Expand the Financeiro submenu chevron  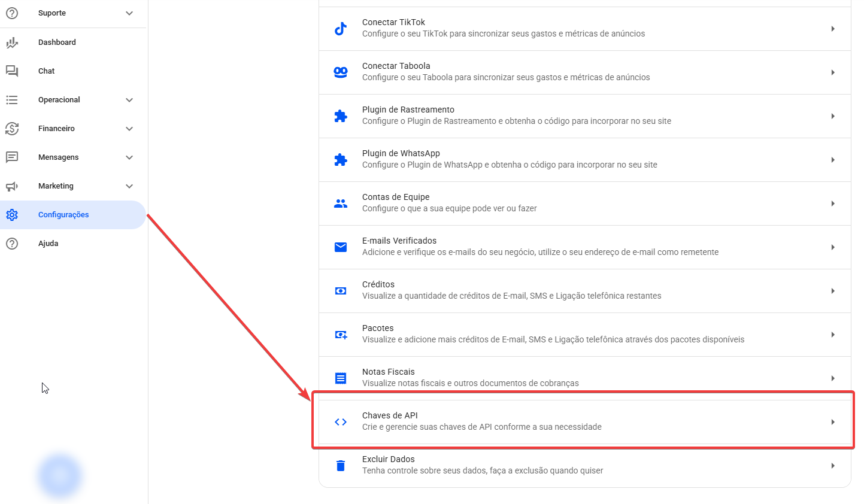[129, 129]
